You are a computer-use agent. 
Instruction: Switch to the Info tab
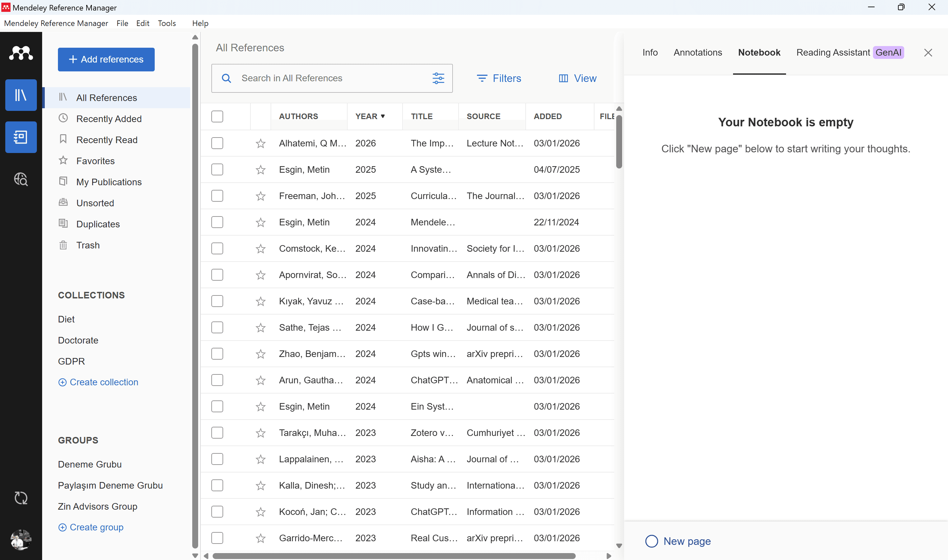point(650,52)
